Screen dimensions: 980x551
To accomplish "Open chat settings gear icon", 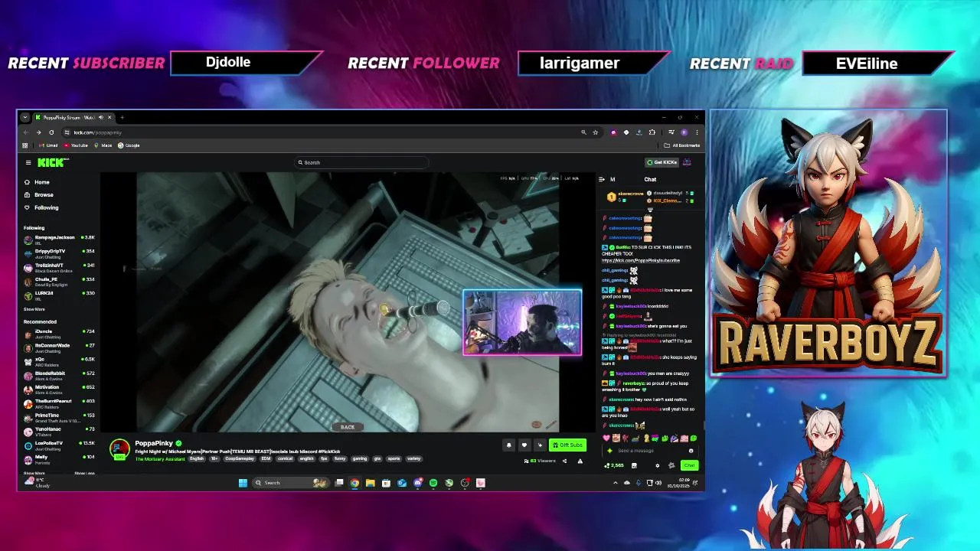I will coord(657,465).
